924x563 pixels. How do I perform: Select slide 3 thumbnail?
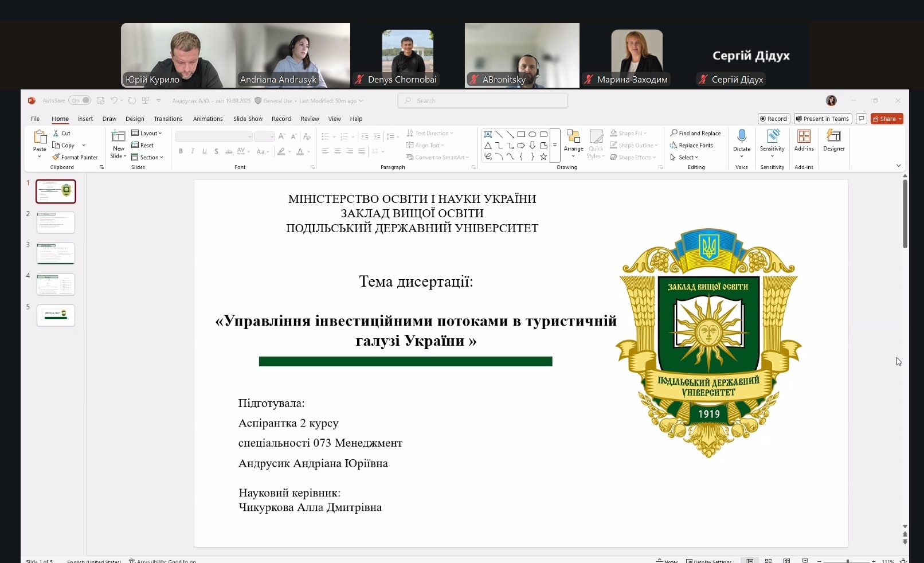pos(56,253)
